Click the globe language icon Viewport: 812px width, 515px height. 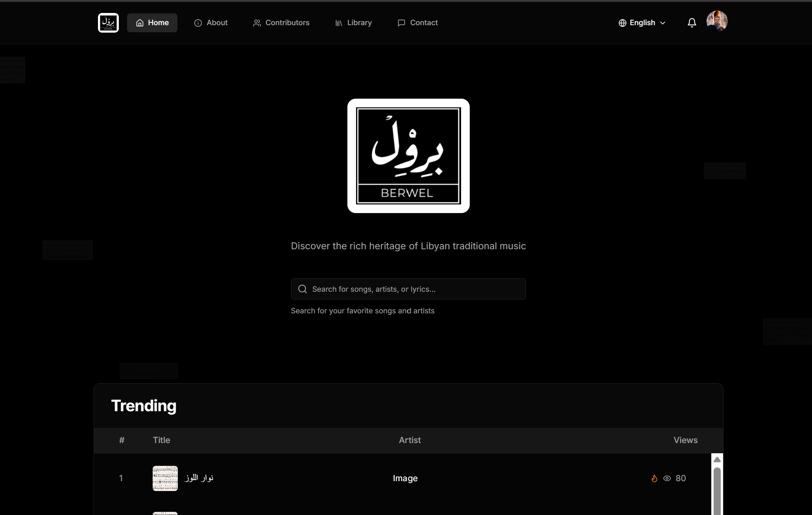point(622,23)
